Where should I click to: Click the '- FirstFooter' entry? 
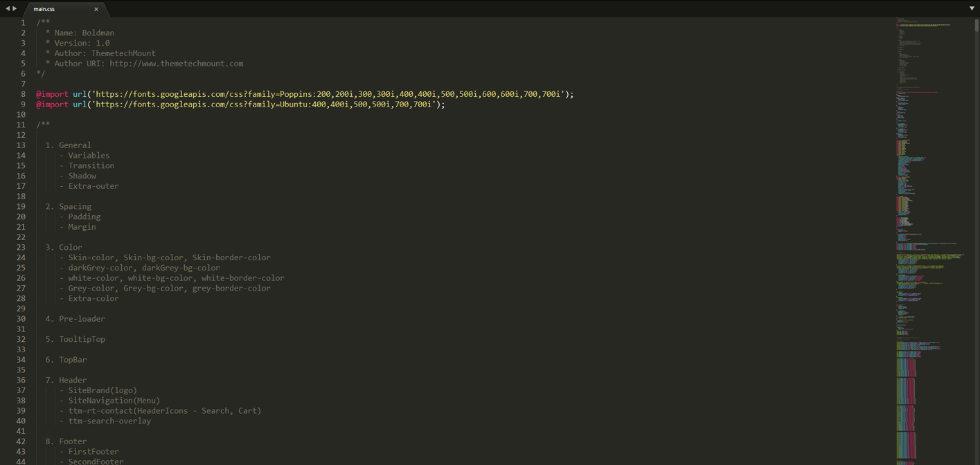click(89, 451)
